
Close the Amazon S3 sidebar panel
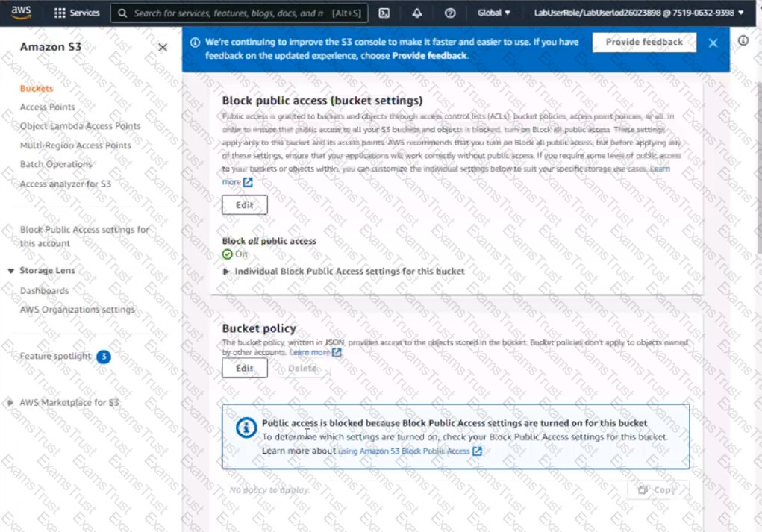(163, 47)
